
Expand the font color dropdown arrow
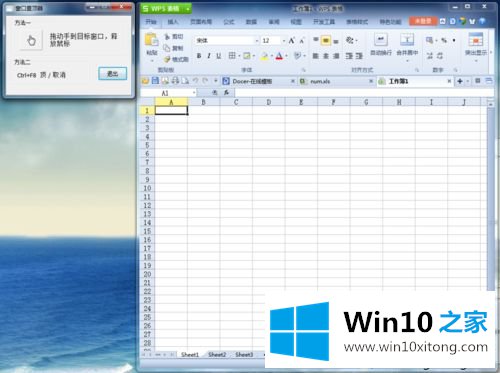286,56
